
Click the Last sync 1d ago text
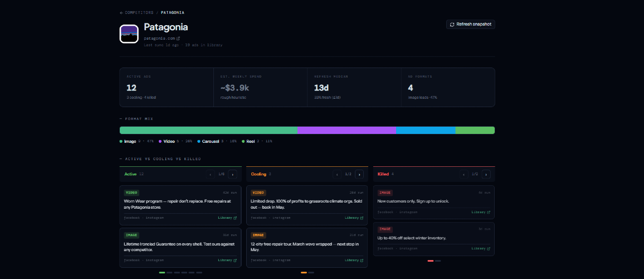162,45
